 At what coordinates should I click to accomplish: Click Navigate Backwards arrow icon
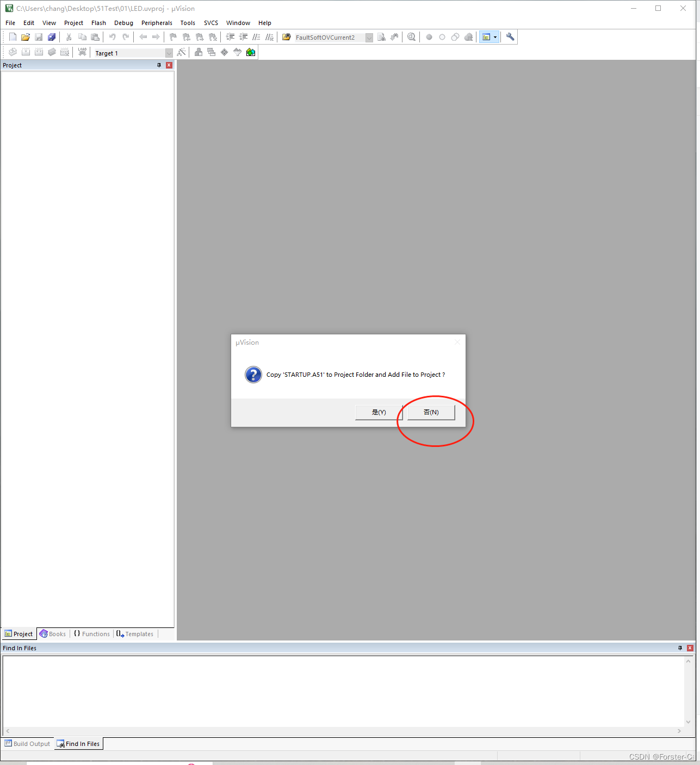[x=143, y=37]
